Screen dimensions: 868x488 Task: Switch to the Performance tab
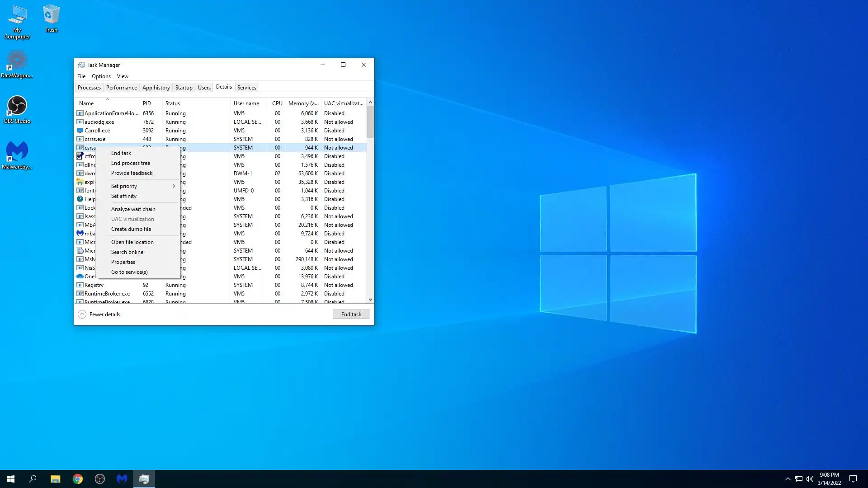(121, 88)
